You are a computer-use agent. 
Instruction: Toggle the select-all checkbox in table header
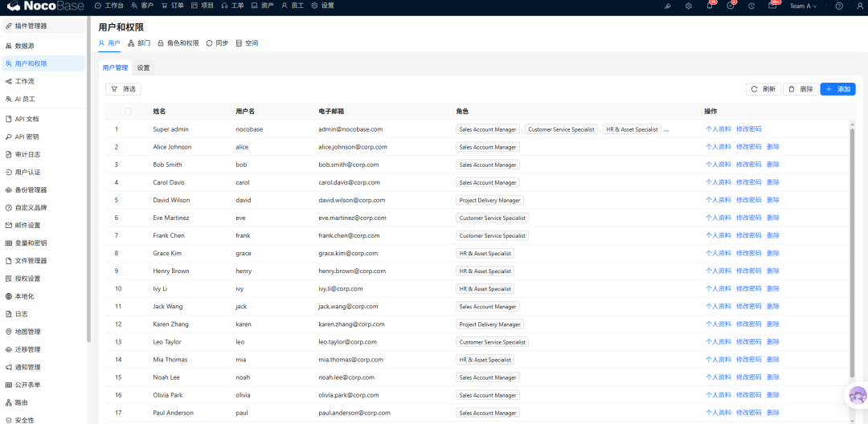click(x=129, y=111)
